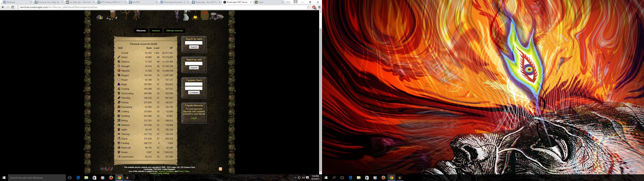644x181 pixels.
Task: Click the network icon in system tray
Action: [x=299, y=178]
